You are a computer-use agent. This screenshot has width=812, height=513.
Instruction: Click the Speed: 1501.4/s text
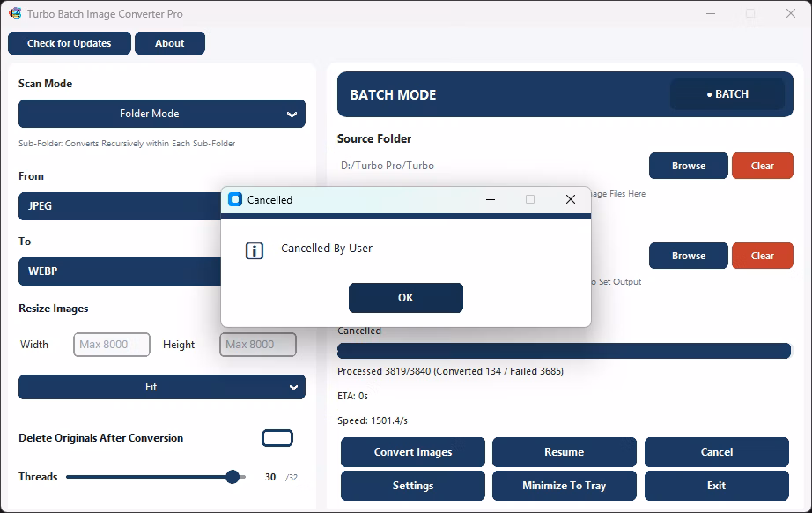point(373,420)
